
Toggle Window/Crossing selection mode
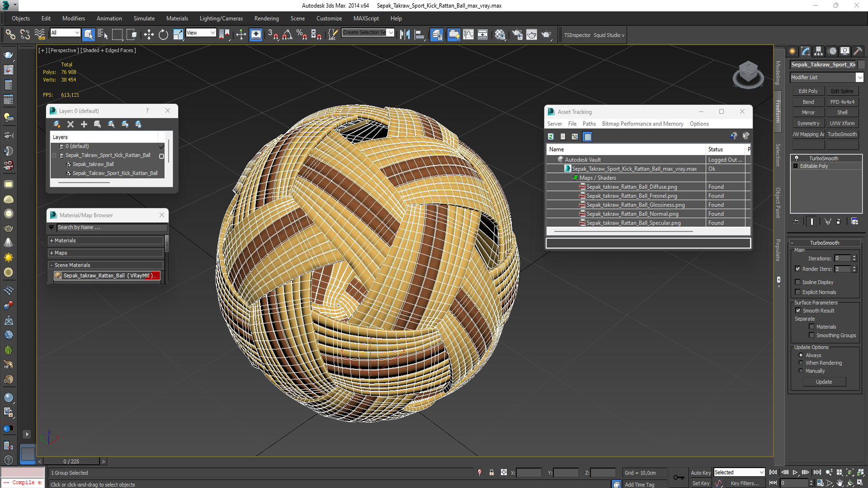pos(132,34)
